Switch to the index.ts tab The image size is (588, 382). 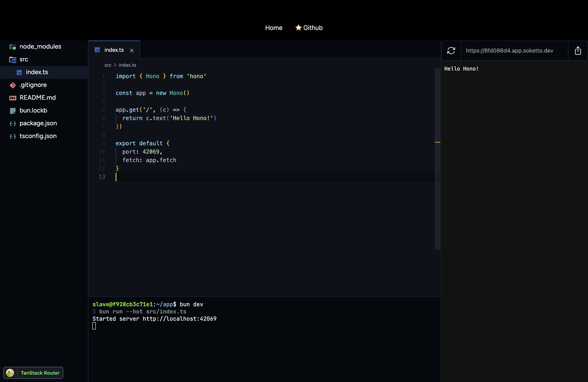(114, 50)
